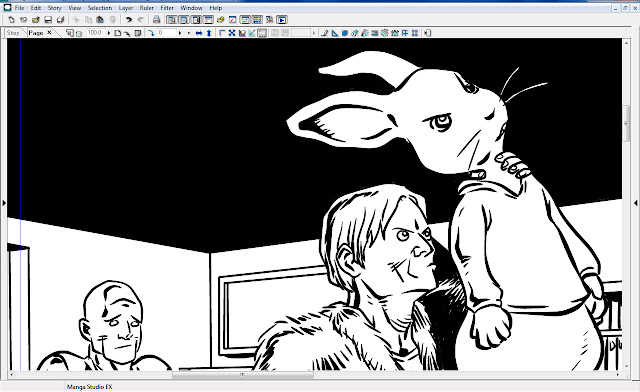640x392 pixels.
Task: Click the horizontal scrollbar thumb
Action: tap(243, 374)
